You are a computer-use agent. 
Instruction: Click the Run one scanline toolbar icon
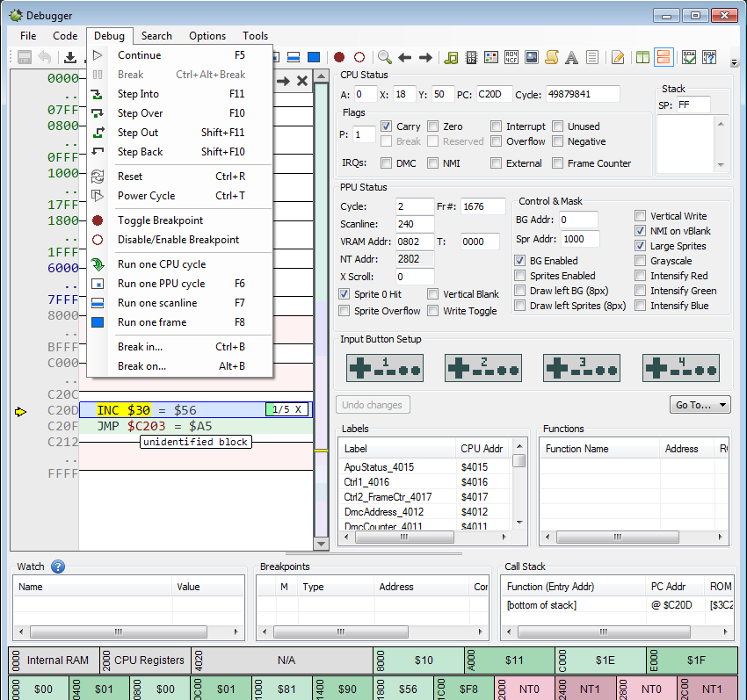(x=294, y=58)
